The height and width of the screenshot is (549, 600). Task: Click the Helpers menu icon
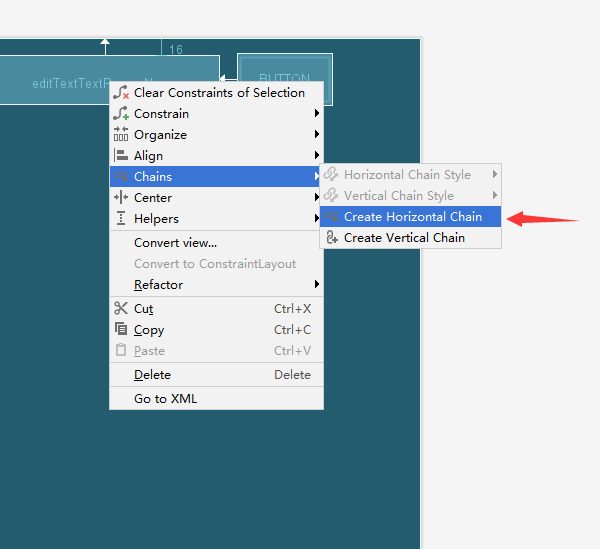click(x=121, y=219)
